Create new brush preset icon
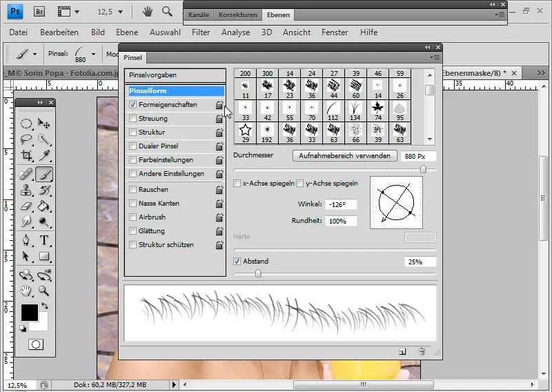 (x=402, y=351)
